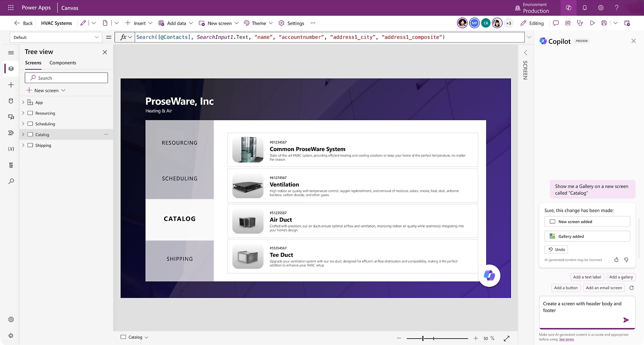The width and height of the screenshot is (644, 345).
Task: Open the Data cylinder icon in sidebar
Action: pyautogui.click(x=11, y=101)
